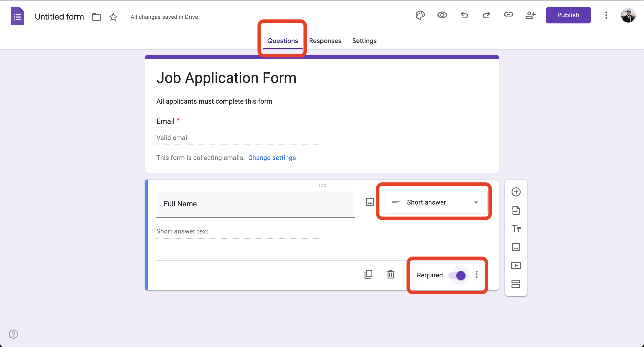Add question with plus circle icon

516,192
